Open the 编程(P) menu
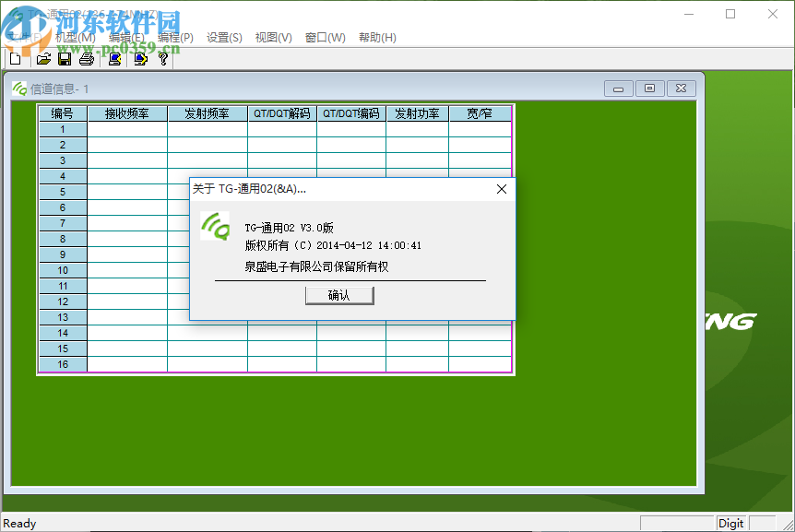 tap(175, 37)
